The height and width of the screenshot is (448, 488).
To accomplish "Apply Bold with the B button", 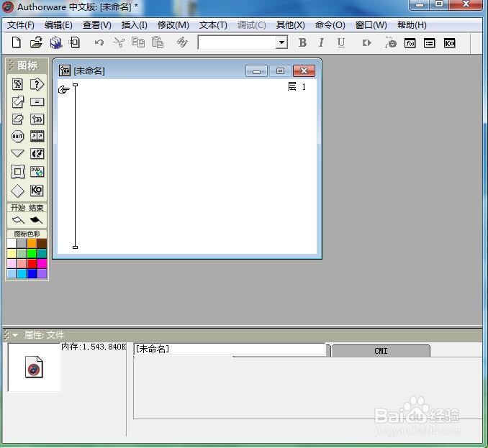I will point(302,42).
